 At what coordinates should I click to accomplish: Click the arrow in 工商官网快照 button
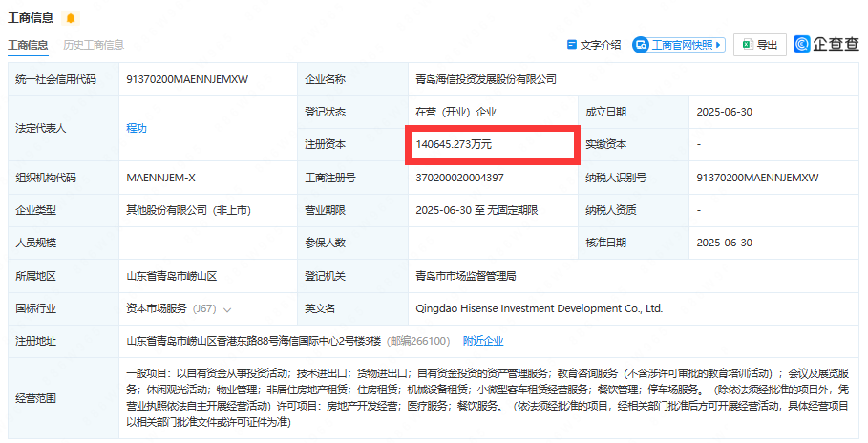click(x=718, y=45)
